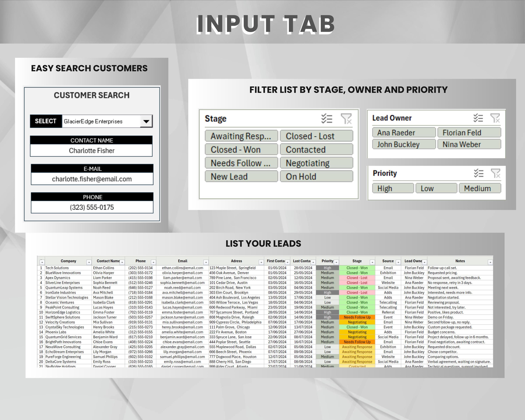Click the 'Custom package requested.' note
The height and width of the screenshot is (420, 525).
coord(460,327)
